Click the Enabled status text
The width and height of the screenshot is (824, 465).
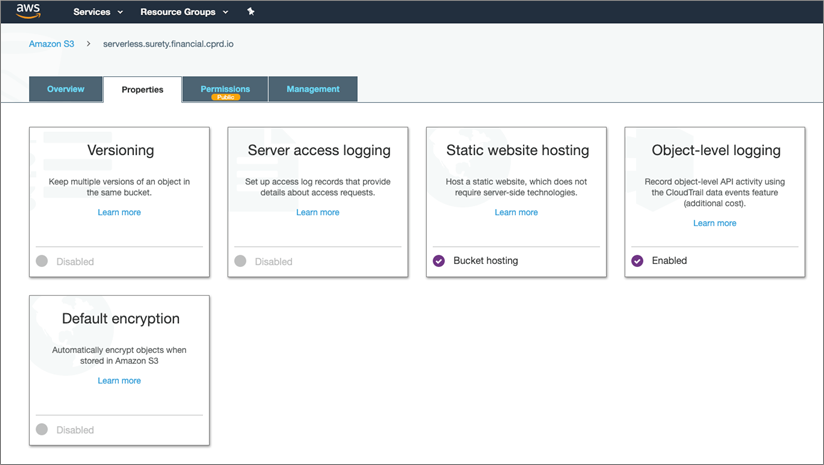click(669, 261)
